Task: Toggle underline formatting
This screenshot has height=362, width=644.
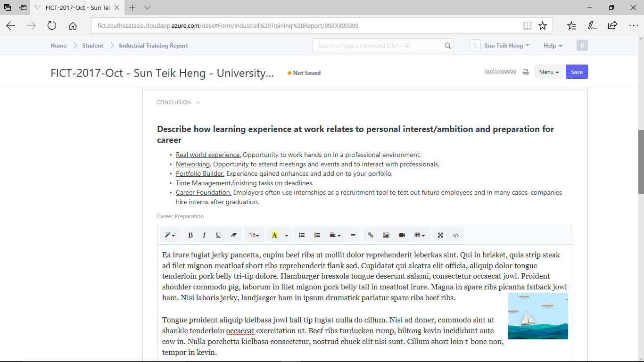Action: coord(218,235)
